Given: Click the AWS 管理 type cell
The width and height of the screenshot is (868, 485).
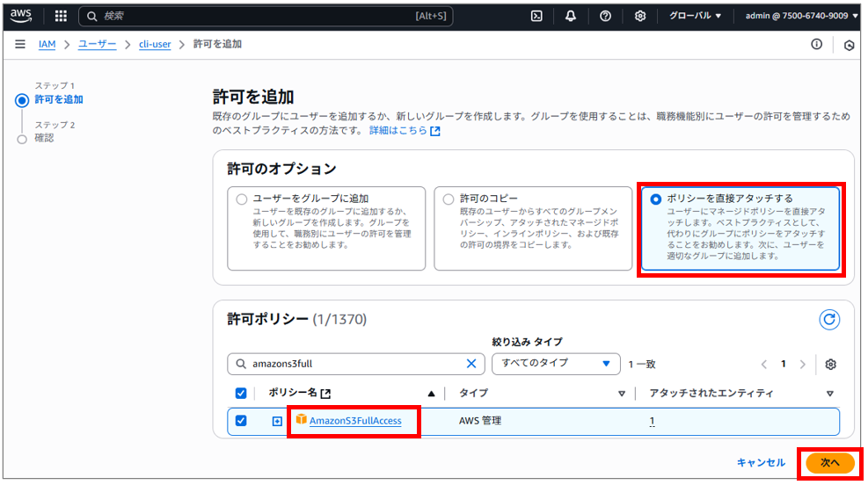Looking at the screenshot, I should [x=480, y=421].
